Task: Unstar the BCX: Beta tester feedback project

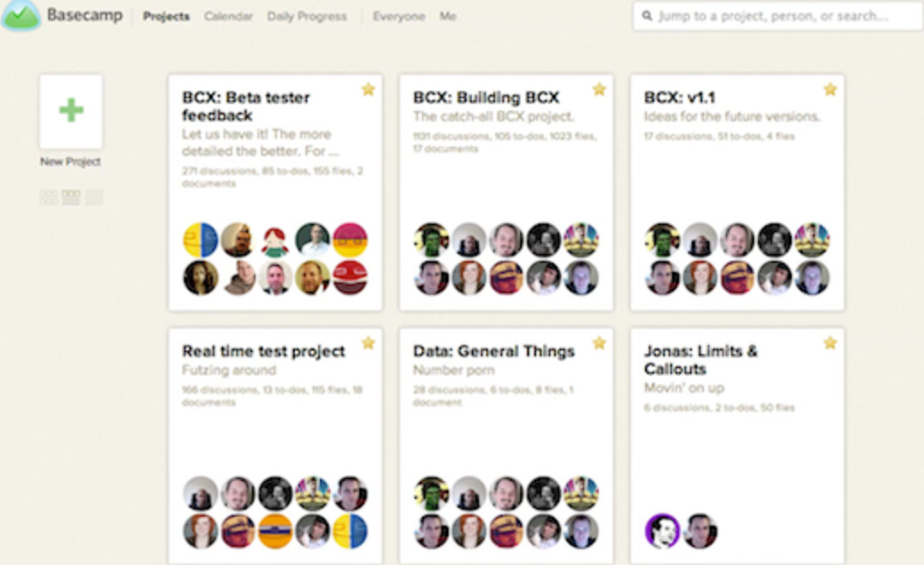Action: coord(368,89)
